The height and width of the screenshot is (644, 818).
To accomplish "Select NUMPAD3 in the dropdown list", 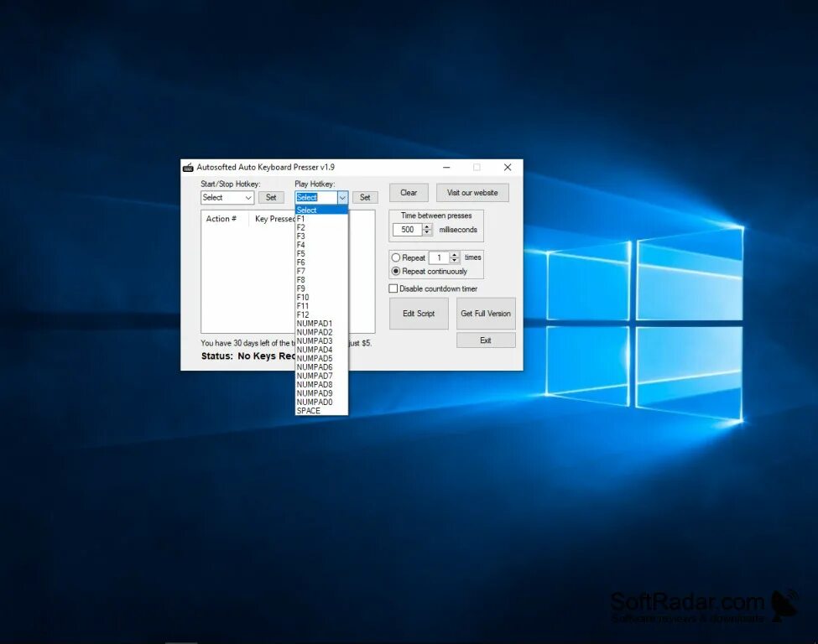I will pos(321,341).
